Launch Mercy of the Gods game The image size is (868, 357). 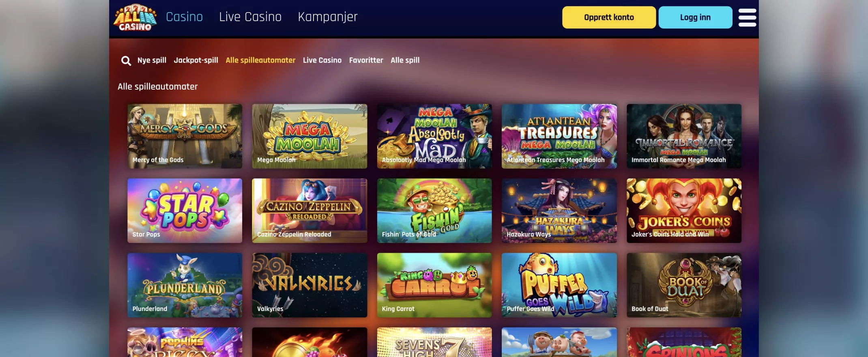(185, 136)
